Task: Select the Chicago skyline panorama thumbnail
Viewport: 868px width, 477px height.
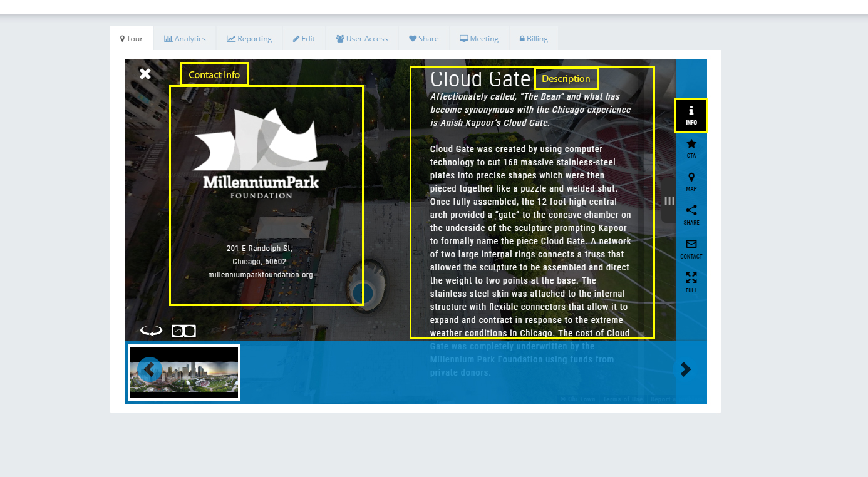Action: (184, 372)
